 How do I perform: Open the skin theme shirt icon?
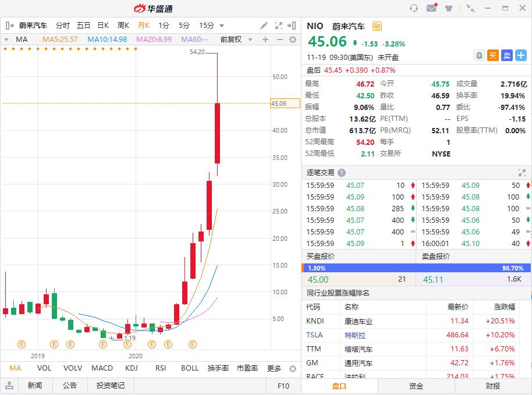[x=449, y=8]
